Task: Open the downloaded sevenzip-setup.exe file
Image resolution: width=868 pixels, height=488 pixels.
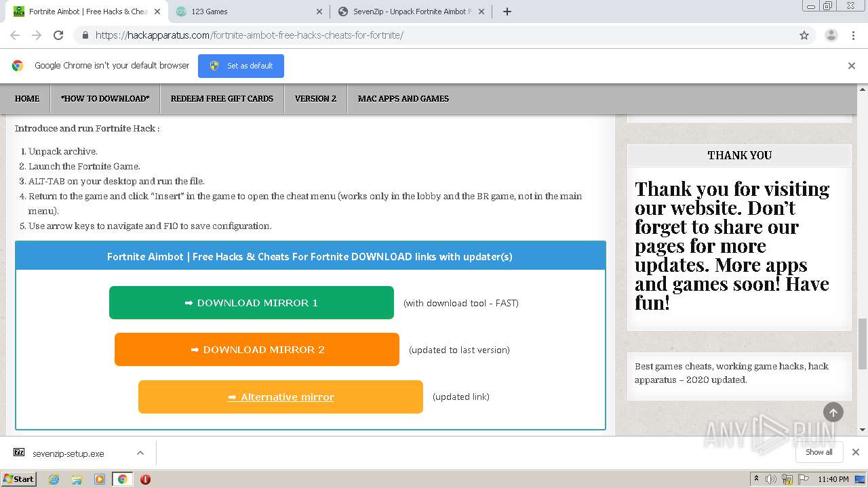Action: [68, 453]
